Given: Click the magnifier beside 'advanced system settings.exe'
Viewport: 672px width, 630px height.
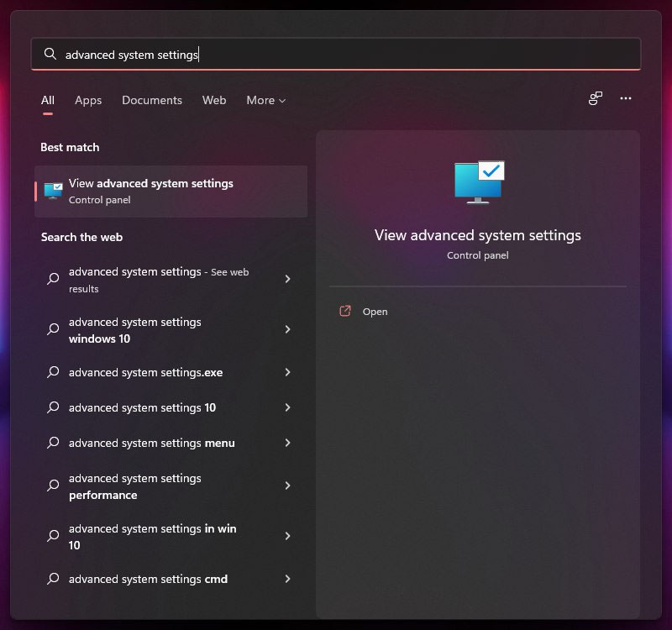Looking at the screenshot, I should tap(52, 372).
